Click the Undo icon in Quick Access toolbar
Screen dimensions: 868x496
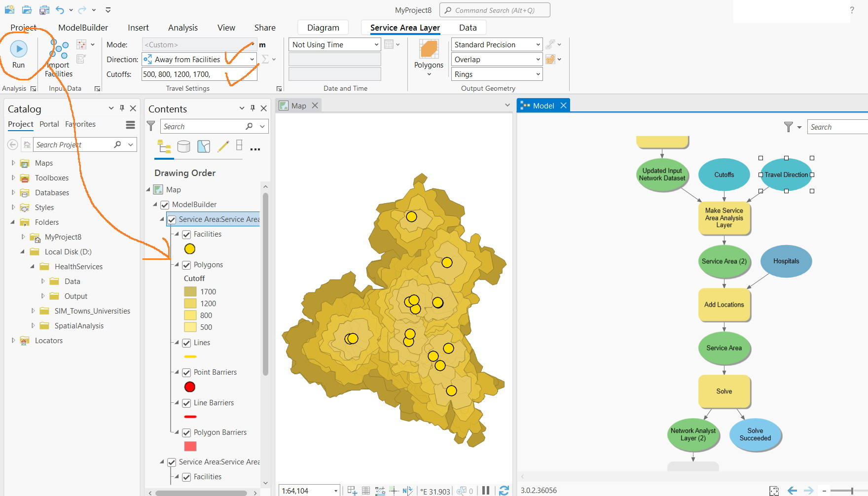click(x=59, y=10)
